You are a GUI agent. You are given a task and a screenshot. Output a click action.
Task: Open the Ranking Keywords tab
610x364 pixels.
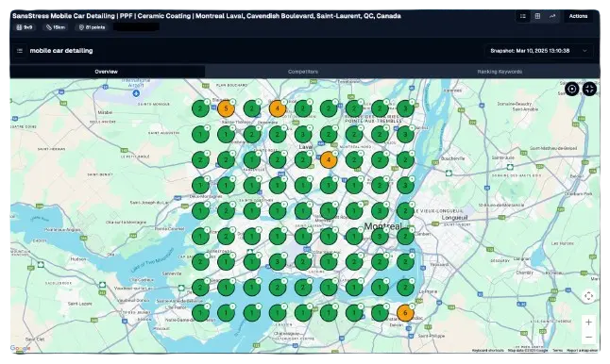pyautogui.click(x=500, y=72)
